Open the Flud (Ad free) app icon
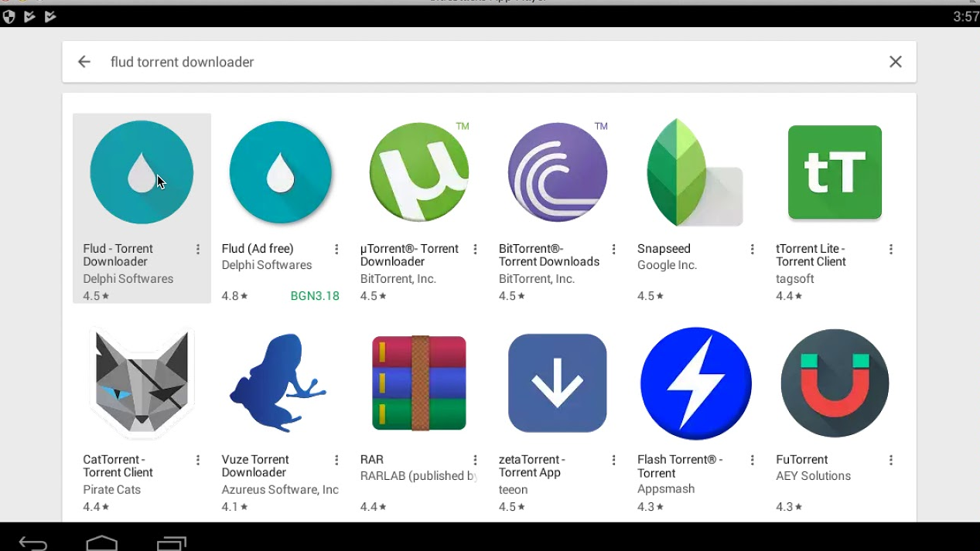The height and width of the screenshot is (551, 980). 281,172
